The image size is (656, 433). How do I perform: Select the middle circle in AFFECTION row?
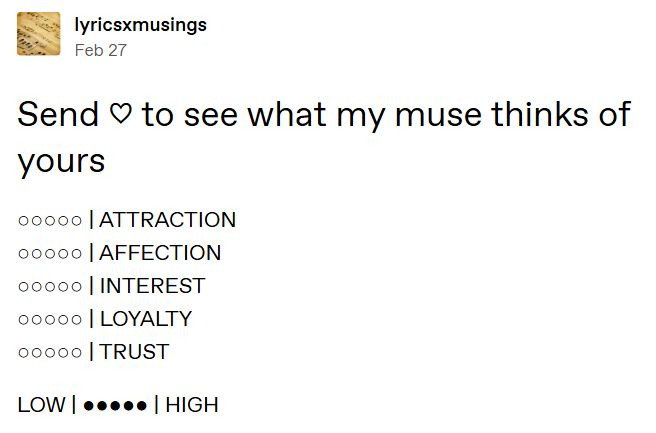pos(50,254)
